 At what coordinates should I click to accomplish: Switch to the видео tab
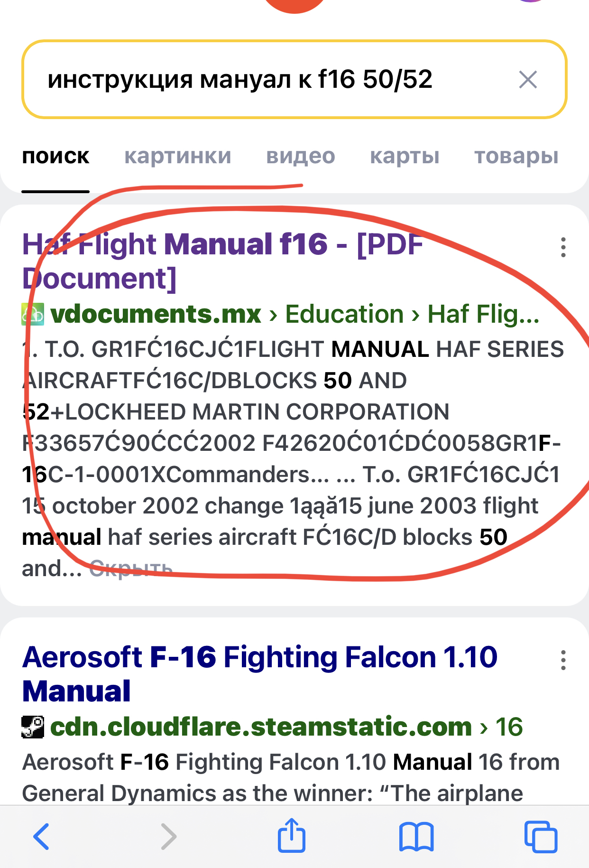coord(301,157)
